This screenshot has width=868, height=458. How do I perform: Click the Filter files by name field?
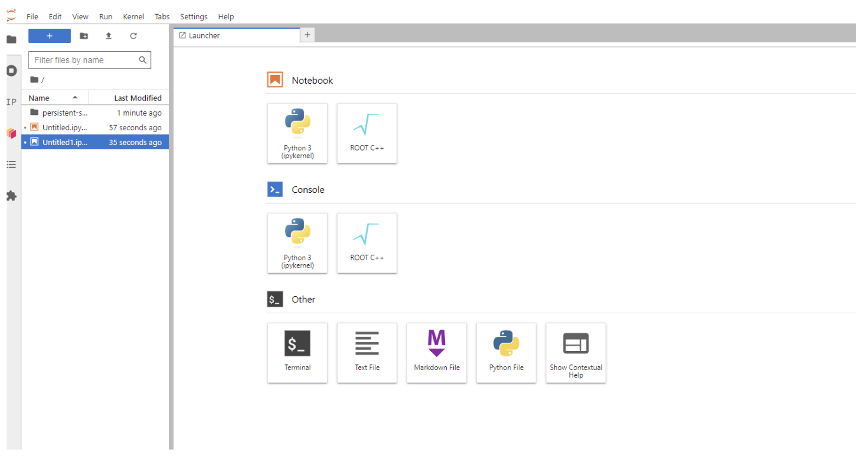pos(85,60)
